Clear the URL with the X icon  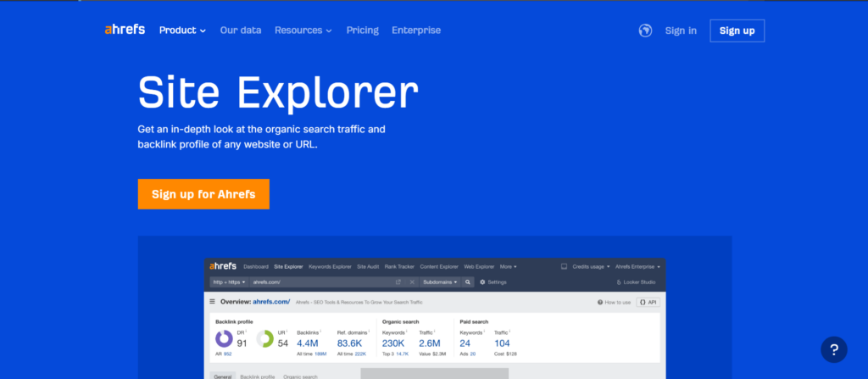point(412,282)
